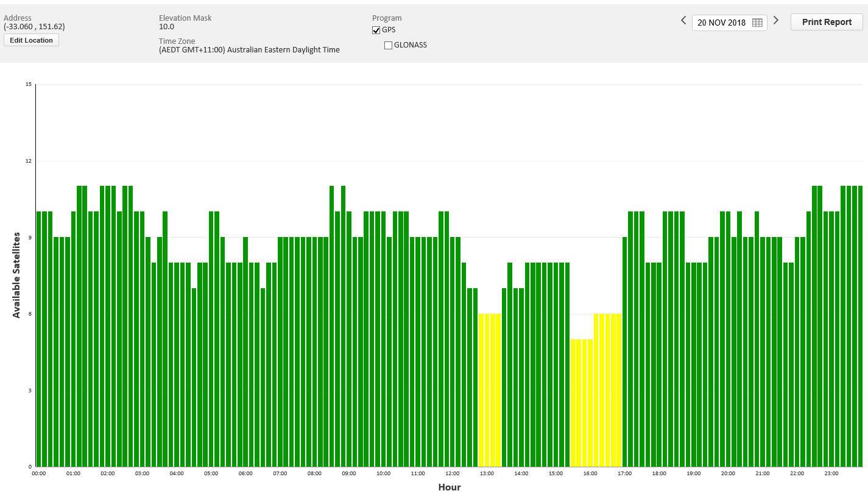Click the 12:00 hour axis label
Screen dimensions: 868x502
452,473
